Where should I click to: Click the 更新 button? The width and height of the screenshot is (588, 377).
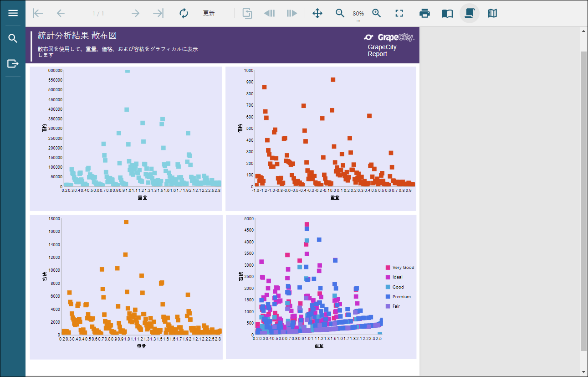(x=209, y=13)
